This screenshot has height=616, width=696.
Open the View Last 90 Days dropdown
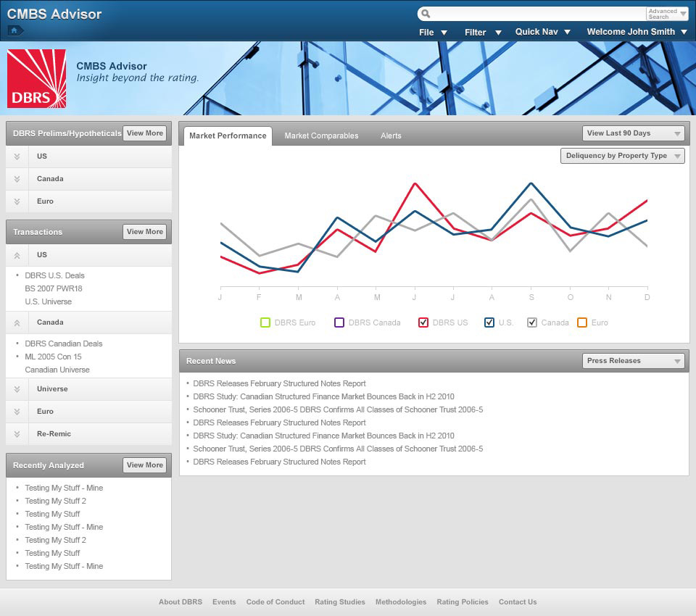coord(634,133)
